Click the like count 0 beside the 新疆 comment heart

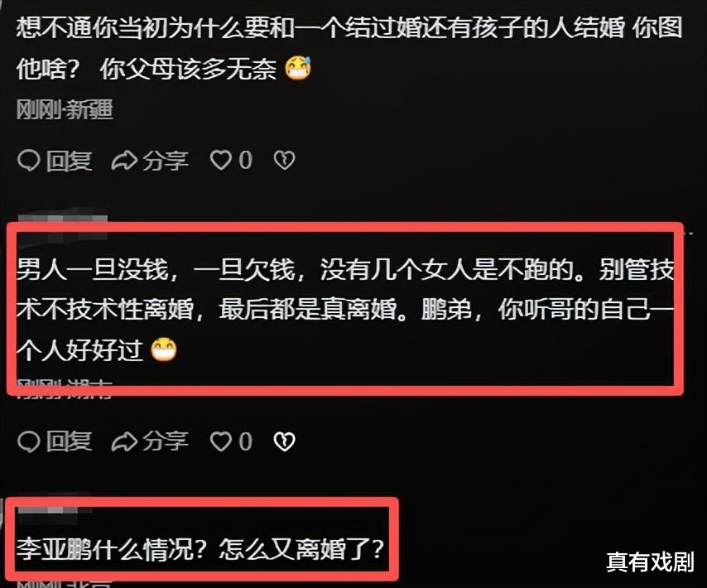245,161
